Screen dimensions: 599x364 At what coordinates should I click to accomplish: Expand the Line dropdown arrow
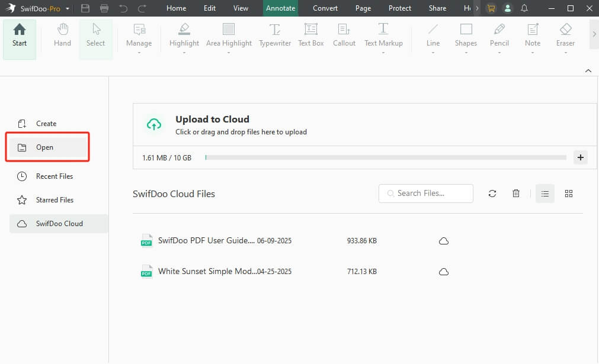pos(433,53)
